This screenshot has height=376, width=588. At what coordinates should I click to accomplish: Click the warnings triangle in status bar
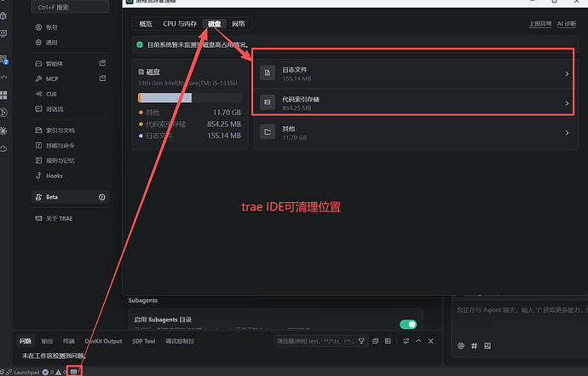(60, 373)
